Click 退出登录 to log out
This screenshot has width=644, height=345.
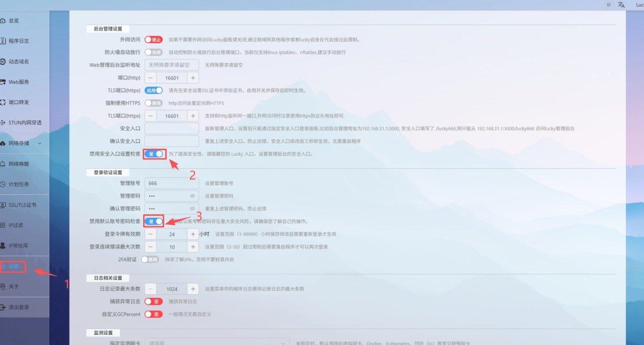click(19, 307)
